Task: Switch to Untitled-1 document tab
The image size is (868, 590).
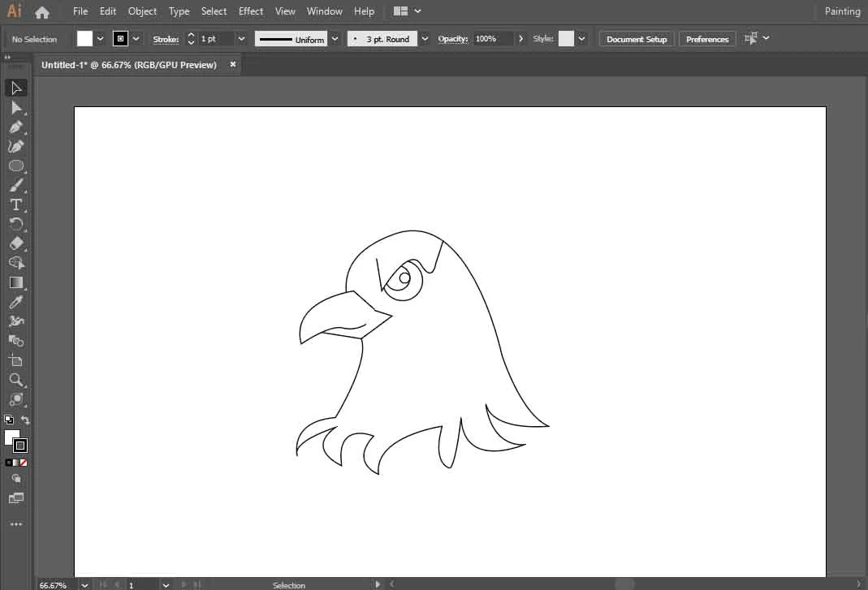Action: tap(129, 65)
